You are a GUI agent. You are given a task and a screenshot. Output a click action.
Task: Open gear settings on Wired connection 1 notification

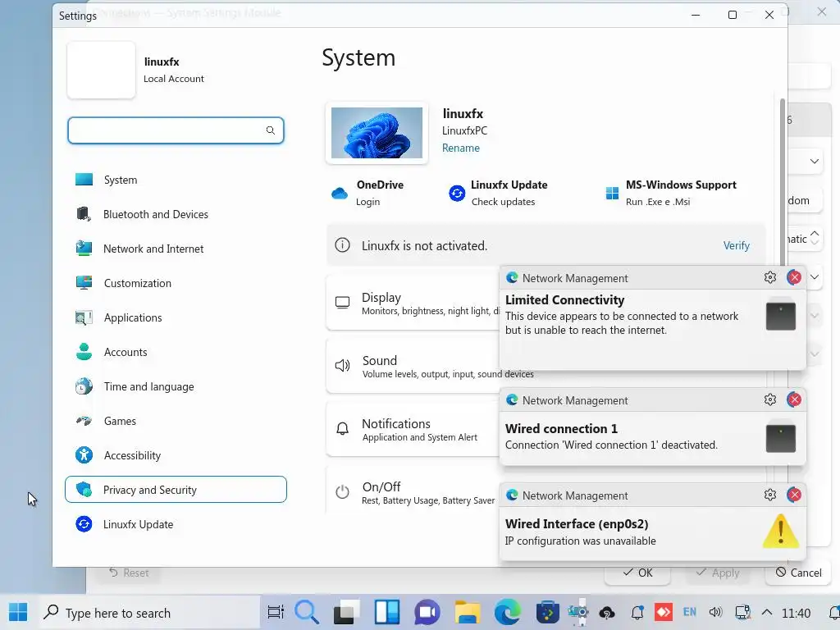(769, 399)
